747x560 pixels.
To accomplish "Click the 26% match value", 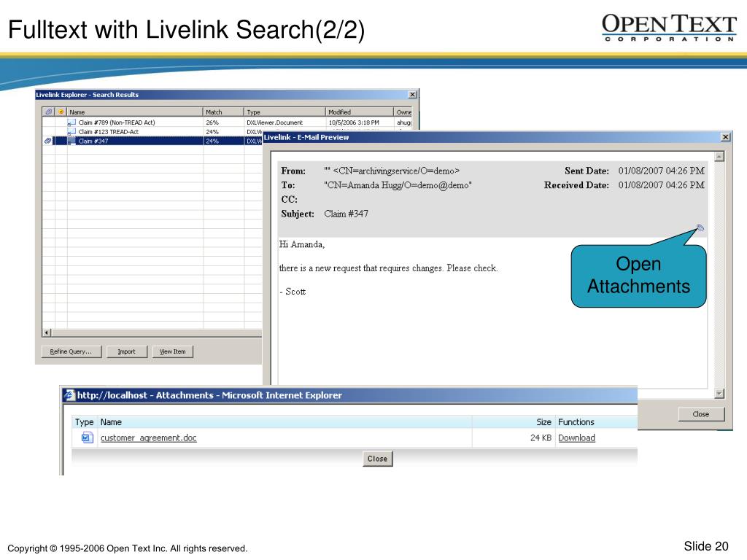I will (212, 122).
